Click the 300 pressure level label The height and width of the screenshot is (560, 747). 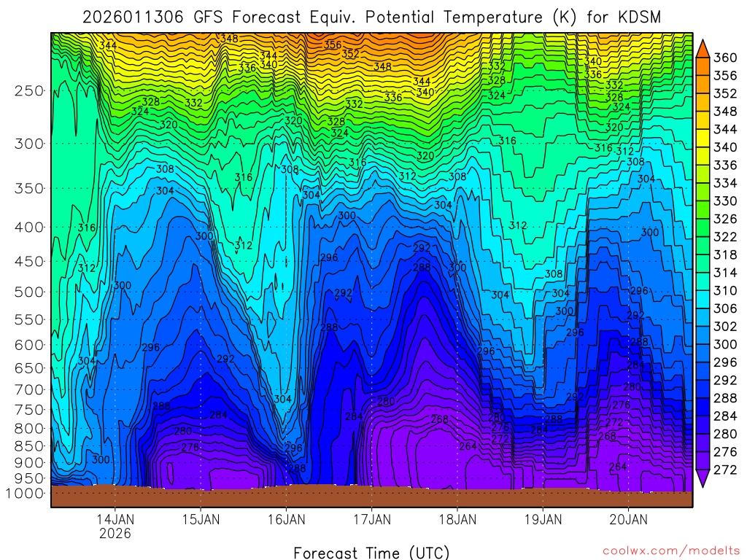pyautogui.click(x=29, y=144)
